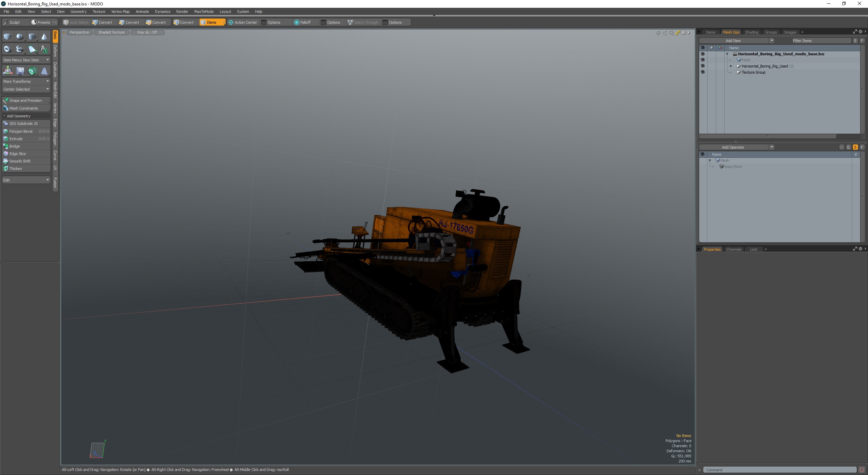Click the viewport play arrow icon
Viewport: 868px width, 475px height.
[x=689, y=33]
